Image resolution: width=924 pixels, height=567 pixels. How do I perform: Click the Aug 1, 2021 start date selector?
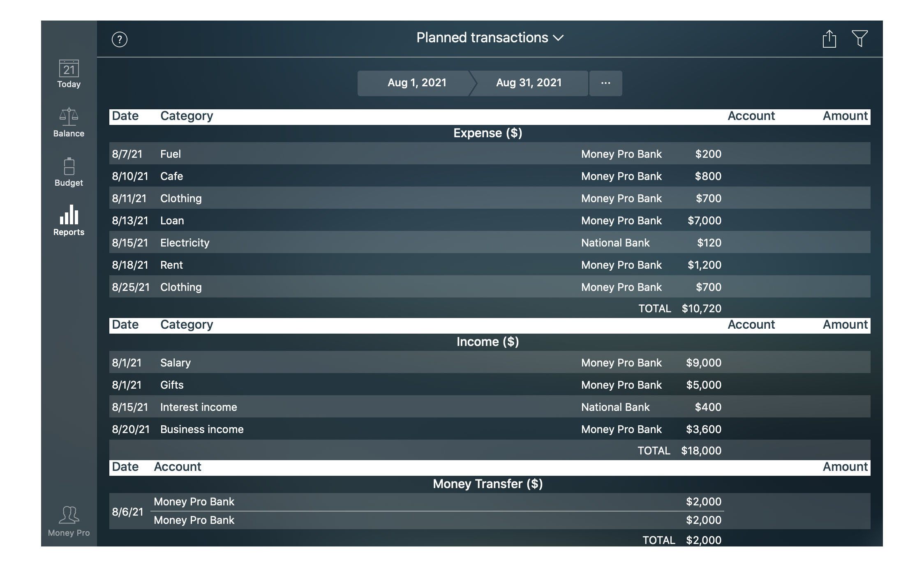click(416, 82)
